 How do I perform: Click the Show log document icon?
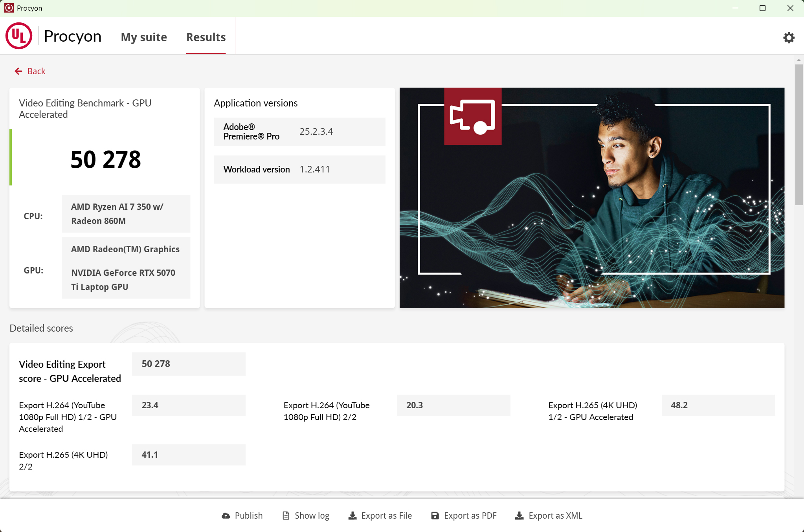click(x=286, y=515)
